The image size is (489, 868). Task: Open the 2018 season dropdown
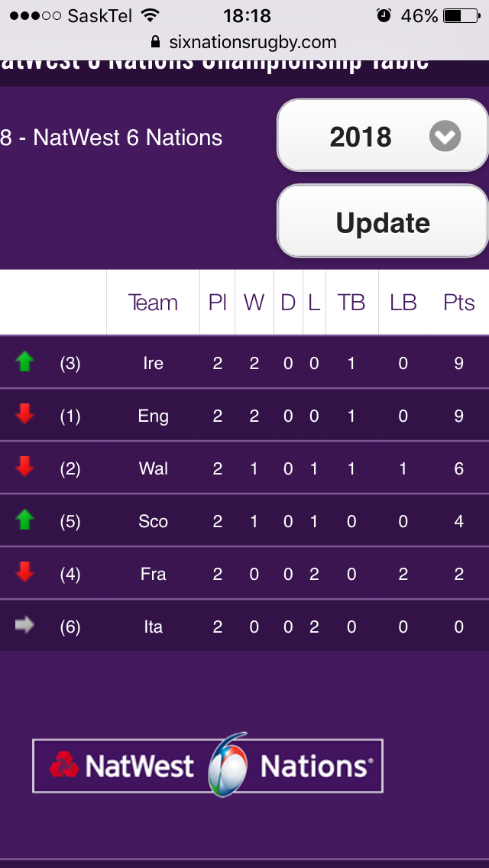[x=382, y=137]
